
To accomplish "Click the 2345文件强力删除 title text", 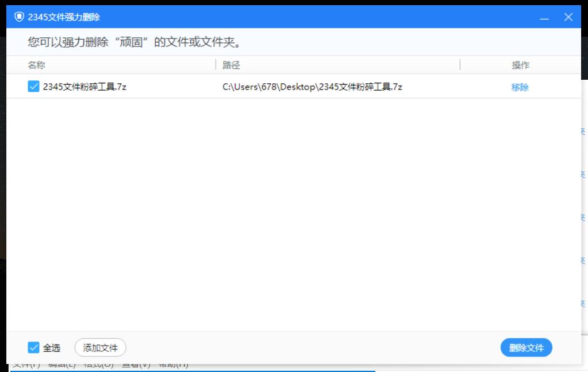I will pyautogui.click(x=64, y=17).
